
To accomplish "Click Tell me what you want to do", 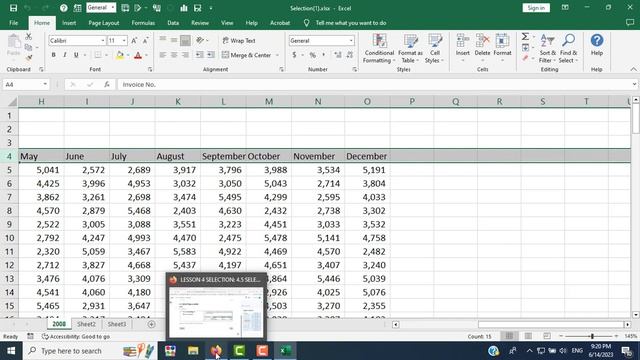I will 351,23.
